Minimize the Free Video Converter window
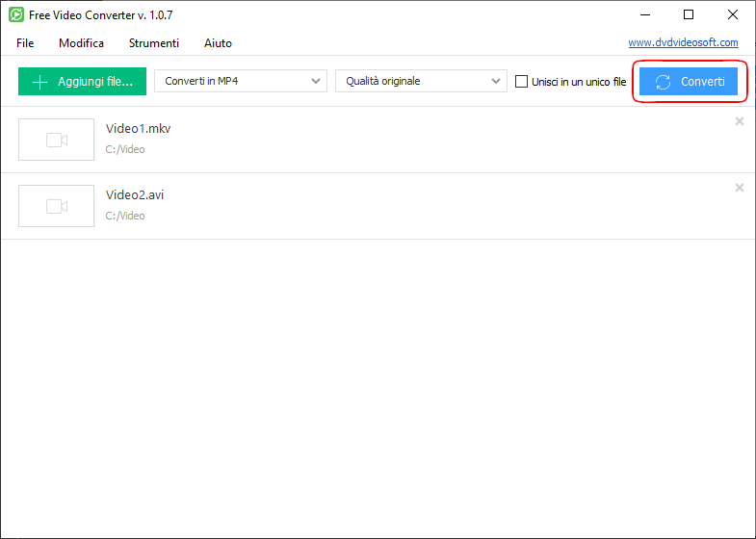This screenshot has height=539, width=756. [645, 15]
